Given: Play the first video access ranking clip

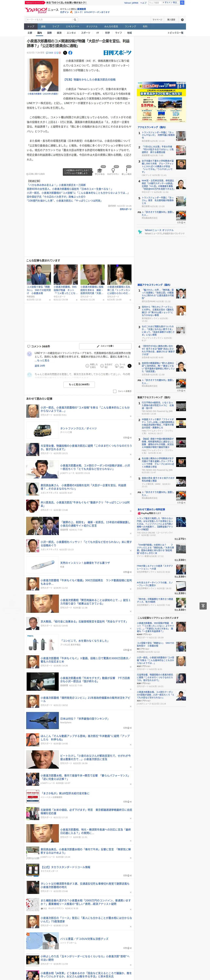Looking at the screenshot, I should pos(181,406).
